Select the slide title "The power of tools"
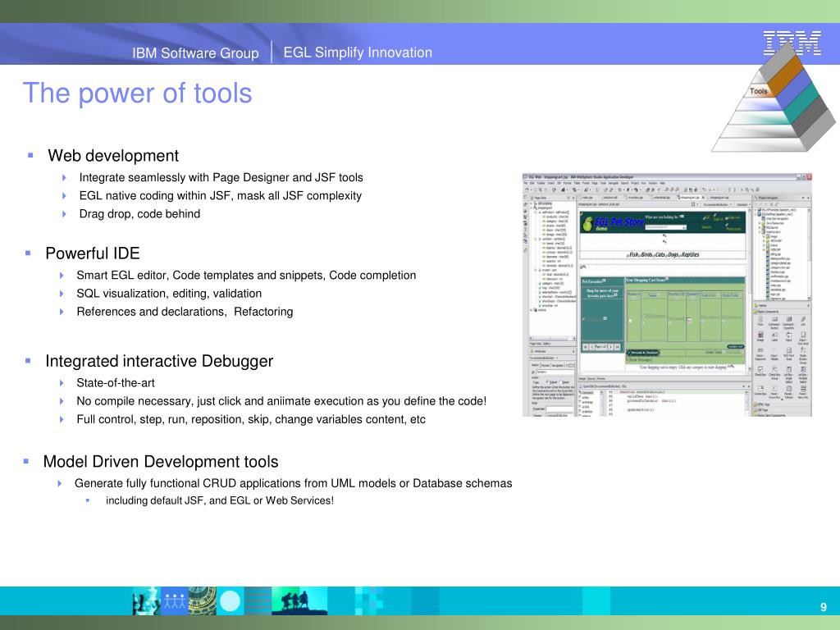This screenshot has width=840, height=630. click(x=137, y=93)
